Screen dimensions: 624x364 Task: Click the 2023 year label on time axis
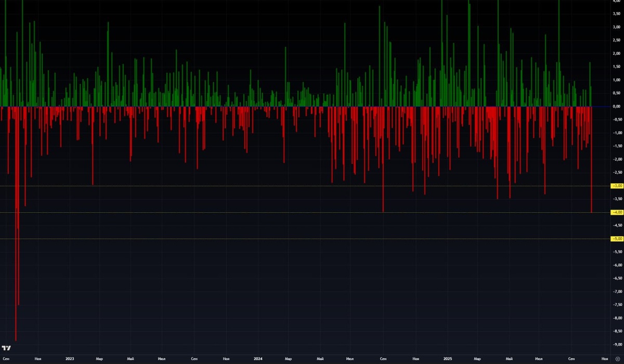point(70,359)
